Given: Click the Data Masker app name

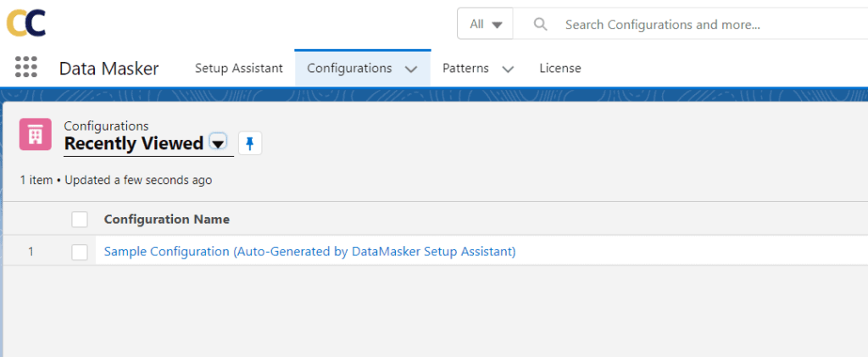Looking at the screenshot, I should pyautogui.click(x=108, y=69).
